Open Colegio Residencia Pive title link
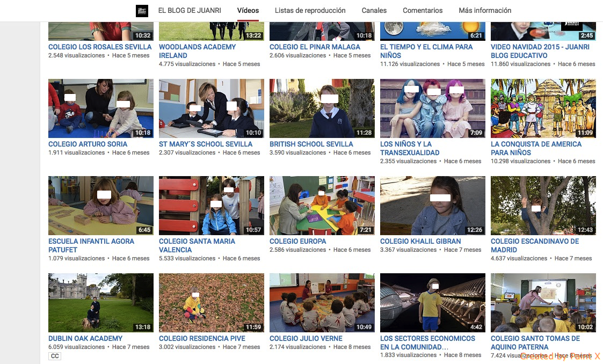This screenshot has width=603, height=364. point(202,338)
